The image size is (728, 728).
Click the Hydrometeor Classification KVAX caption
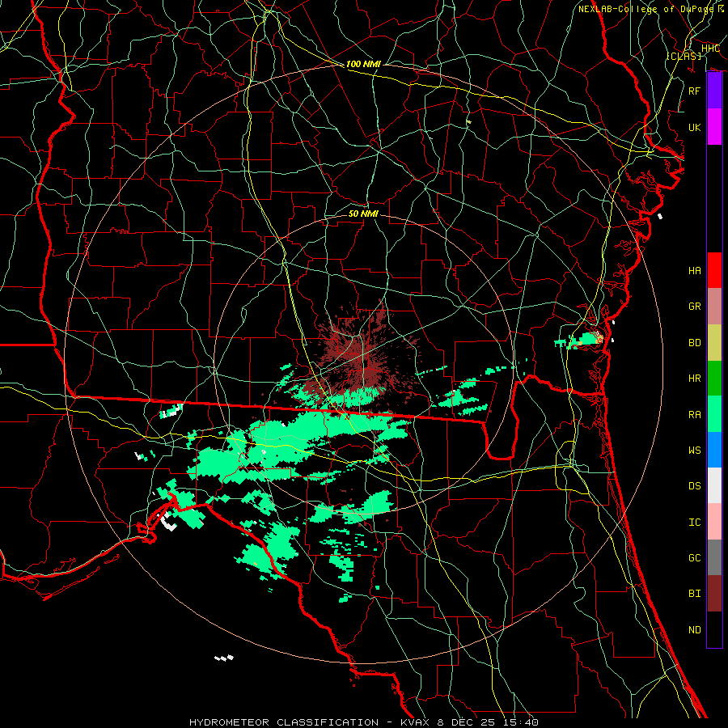pos(363,722)
